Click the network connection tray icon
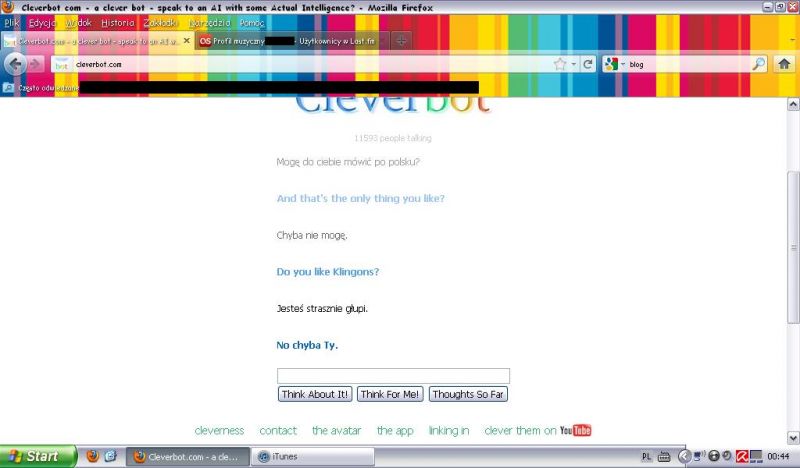Viewport: 800px width, 468px height. tap(698, 456)
